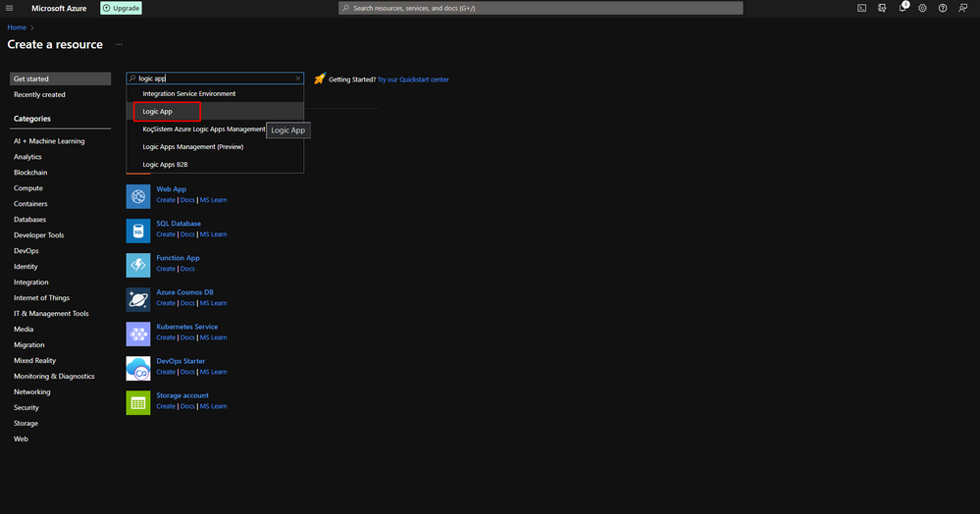Click the Microsoft Azure logo text
Image resolution: width=980 pixels, height=514 pixels.
pos(59,8)
